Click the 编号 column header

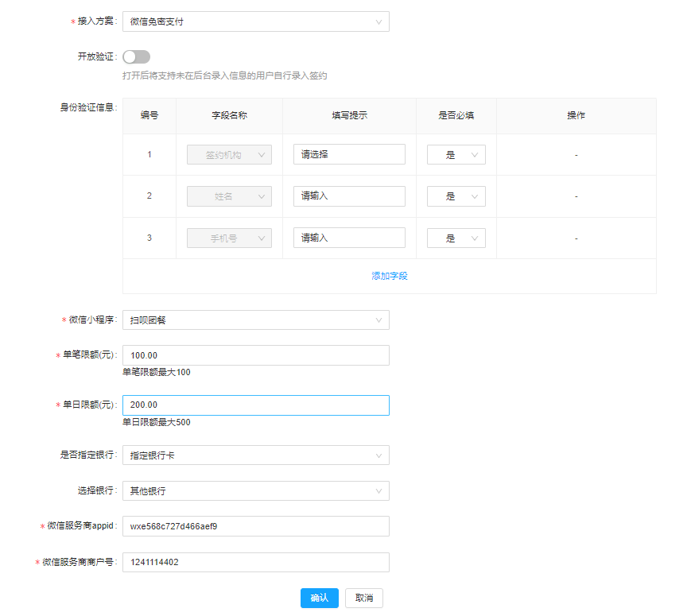[149, 115]
